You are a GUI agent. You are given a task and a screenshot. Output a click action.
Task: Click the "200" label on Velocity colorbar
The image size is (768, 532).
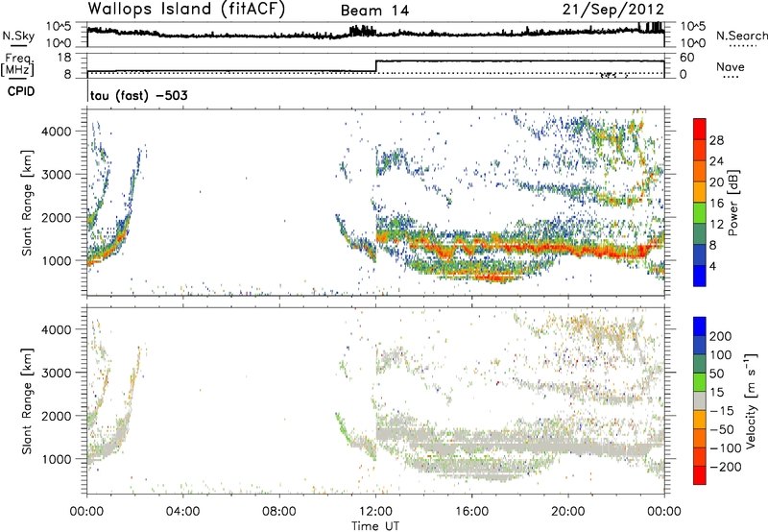pyautogui.click(x=720, y=336)
